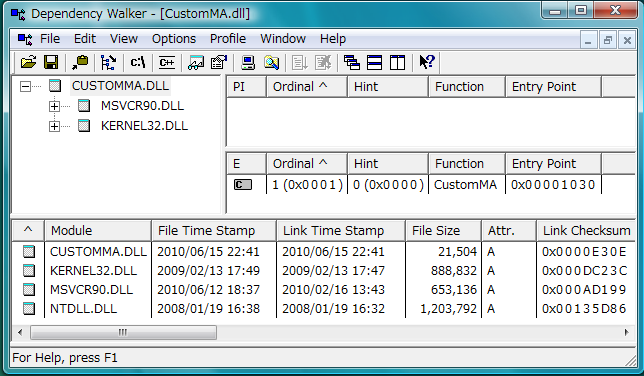Open the Options menu
644x376 pixels.
tap(174, 39)
